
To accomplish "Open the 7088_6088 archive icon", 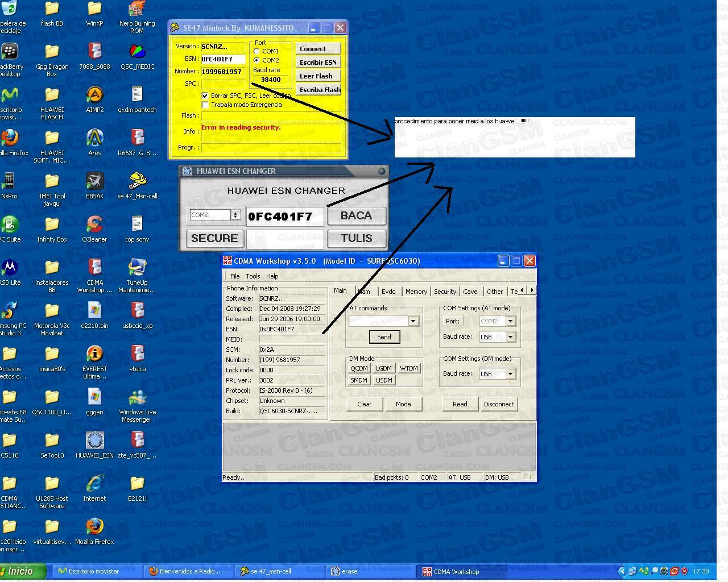I will click(94, 52).
